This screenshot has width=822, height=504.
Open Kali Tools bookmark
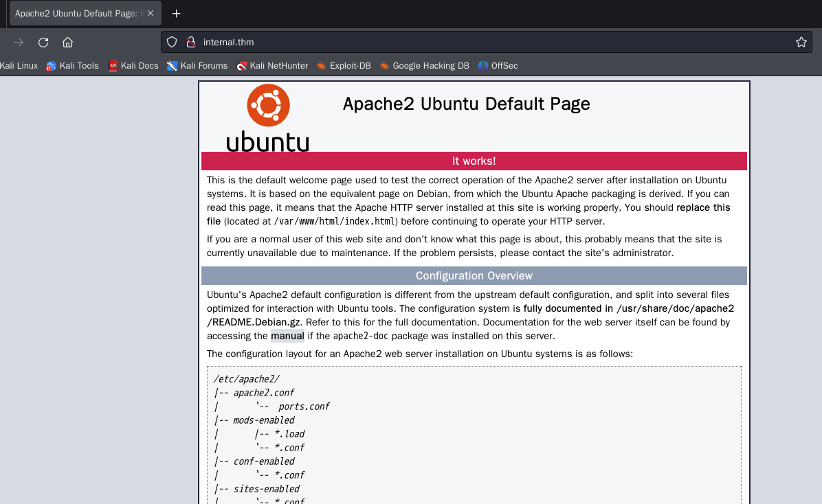pyautogui.click(x=72, y=66)
